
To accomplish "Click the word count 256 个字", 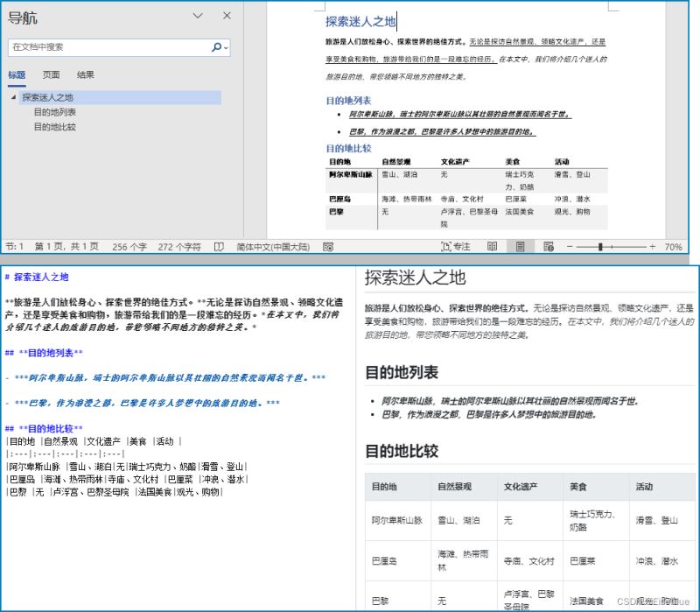I will [129, 247].
